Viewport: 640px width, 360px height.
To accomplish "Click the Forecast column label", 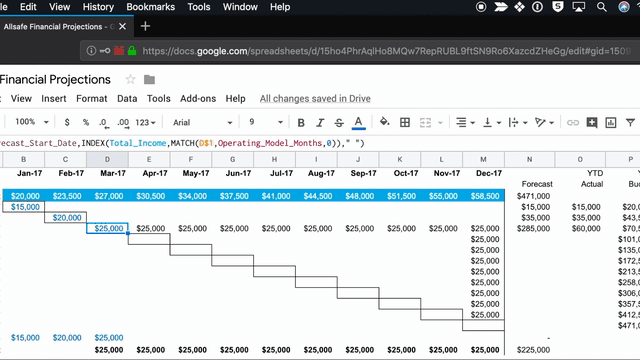I will click(537, 184).
